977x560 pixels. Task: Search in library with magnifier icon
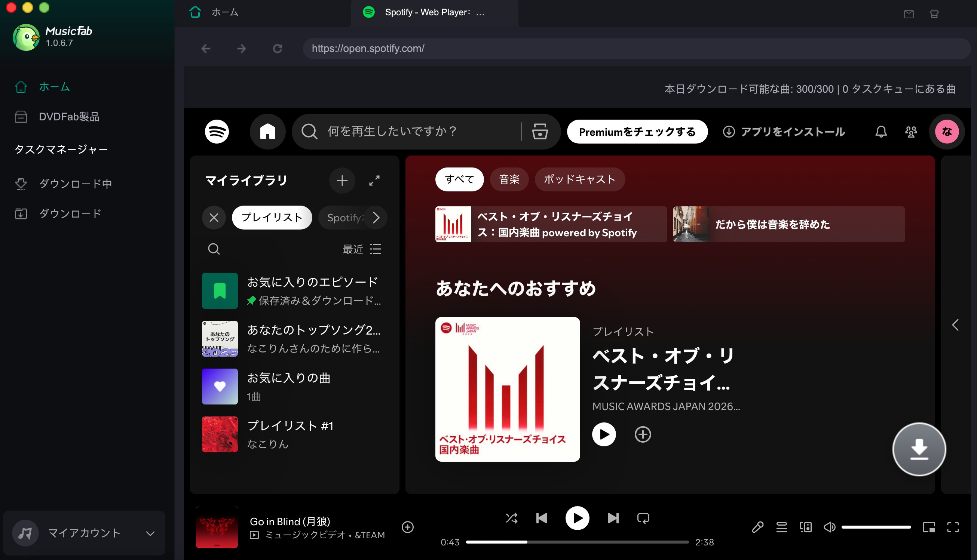(214, 249)
